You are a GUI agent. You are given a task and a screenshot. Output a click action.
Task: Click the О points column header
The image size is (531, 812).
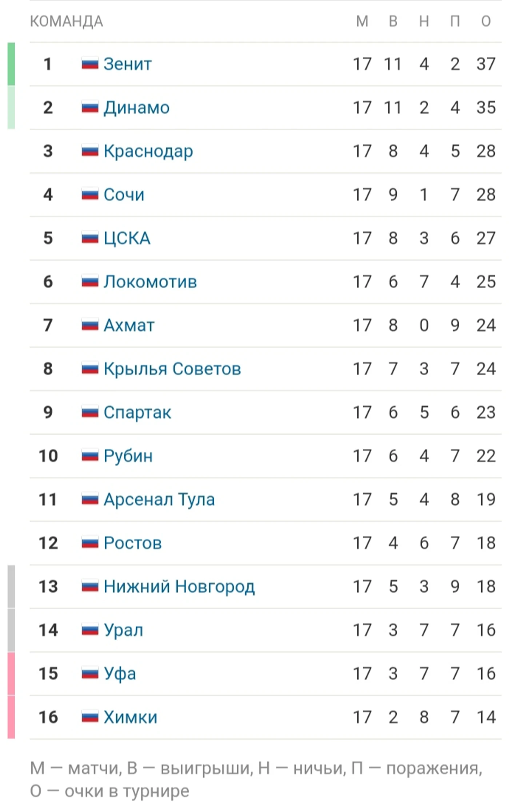point(486,21)
